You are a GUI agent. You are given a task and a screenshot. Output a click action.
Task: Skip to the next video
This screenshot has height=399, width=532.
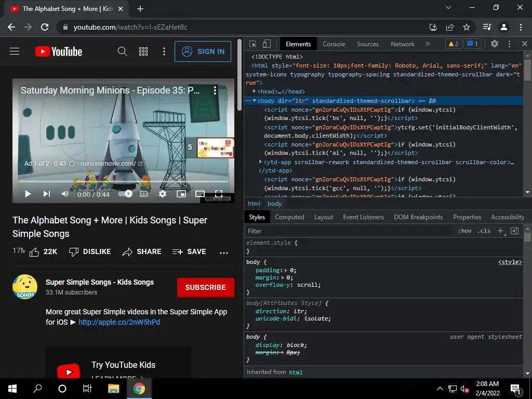[46, 194]
